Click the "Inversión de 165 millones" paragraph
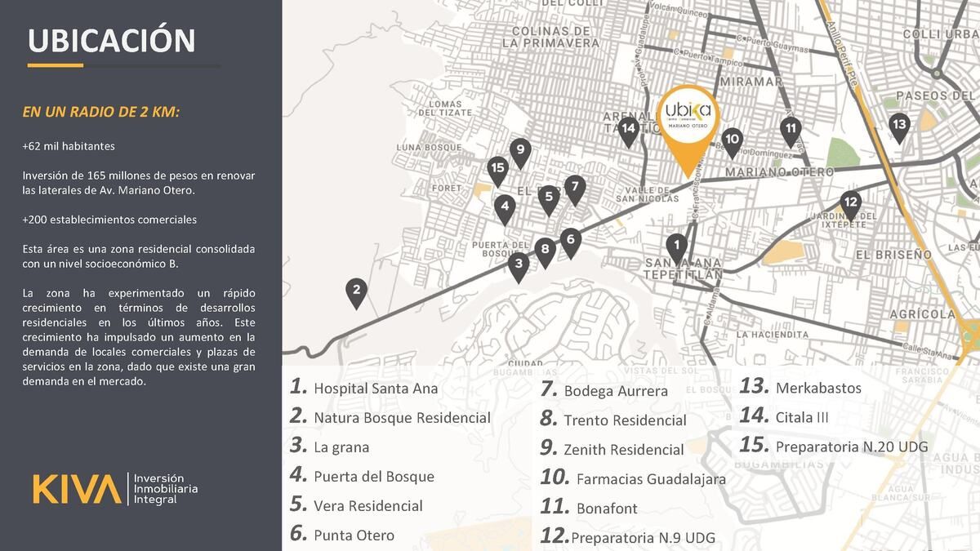 coord(139,183)
